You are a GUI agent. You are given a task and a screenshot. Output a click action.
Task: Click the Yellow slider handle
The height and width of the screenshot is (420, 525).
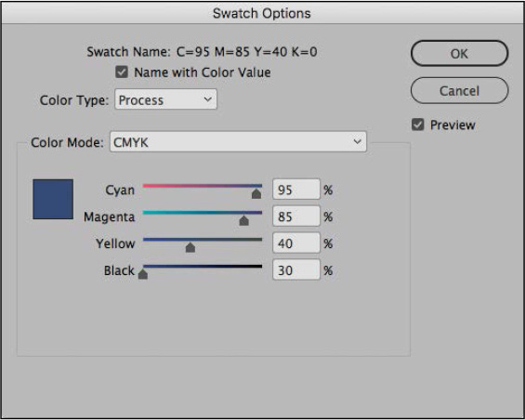(190, 247)
